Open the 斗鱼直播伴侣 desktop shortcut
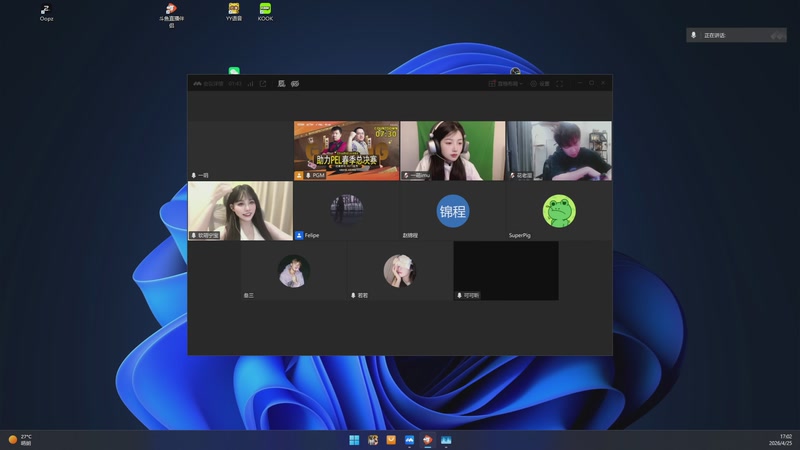Image resolution: width=800 pixels, height=450 pixels. pos(171,15)
